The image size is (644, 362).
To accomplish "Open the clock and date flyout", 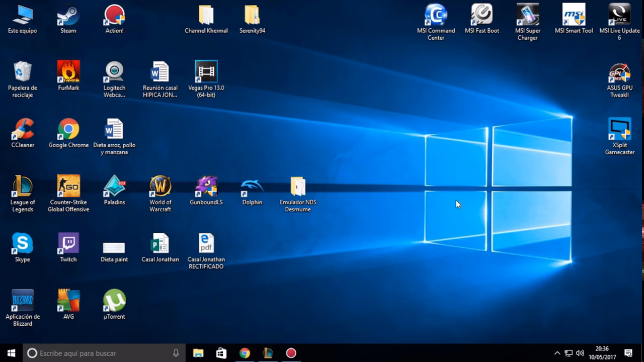I will [x=602, y=353].
